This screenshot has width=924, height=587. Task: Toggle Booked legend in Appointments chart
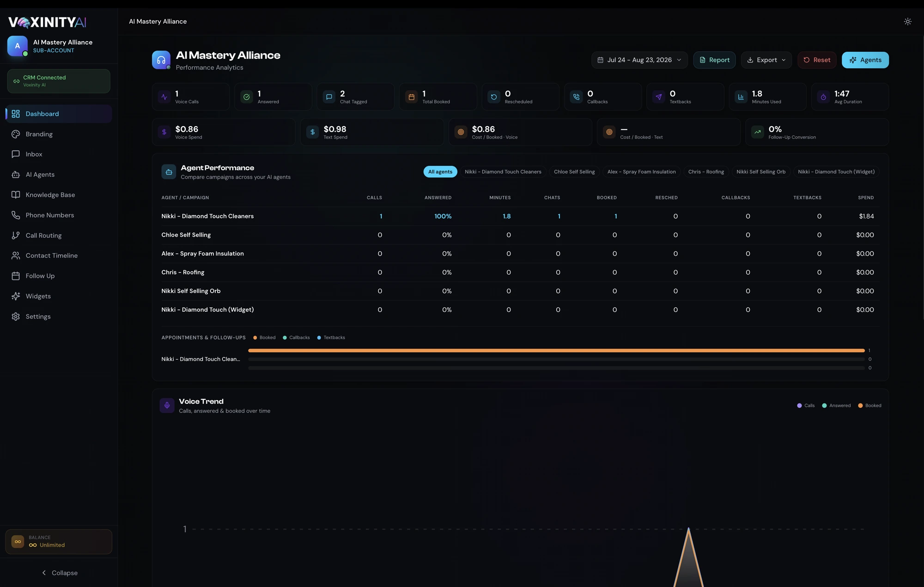pos(264,337)
